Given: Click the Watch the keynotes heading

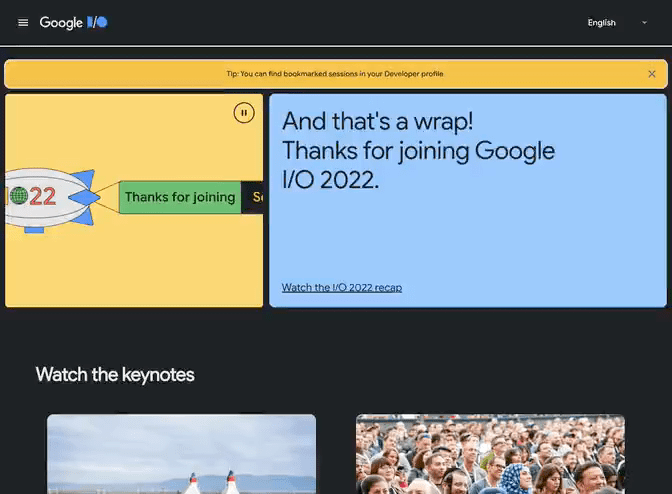Looking at the screenshot, I should click(x=115, y=375).
